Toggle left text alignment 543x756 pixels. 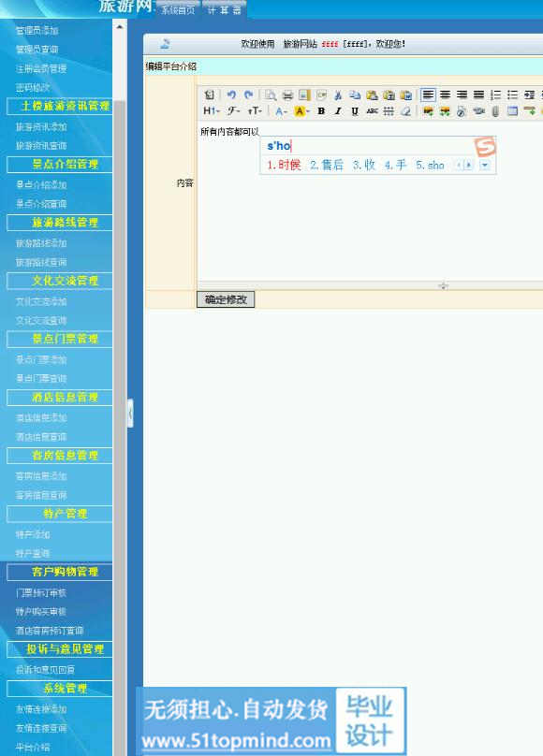pyautogui.click(x=428, y=95)
